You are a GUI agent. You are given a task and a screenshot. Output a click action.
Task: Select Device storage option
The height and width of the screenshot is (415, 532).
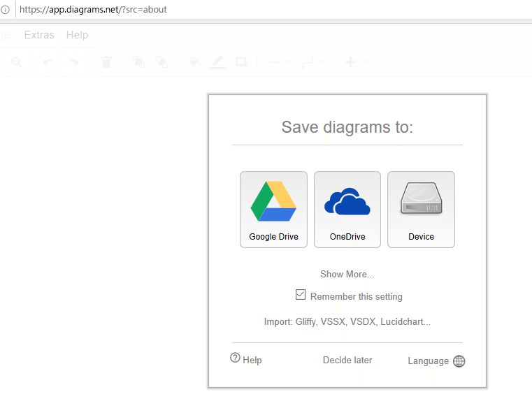[x=421, y=210]
